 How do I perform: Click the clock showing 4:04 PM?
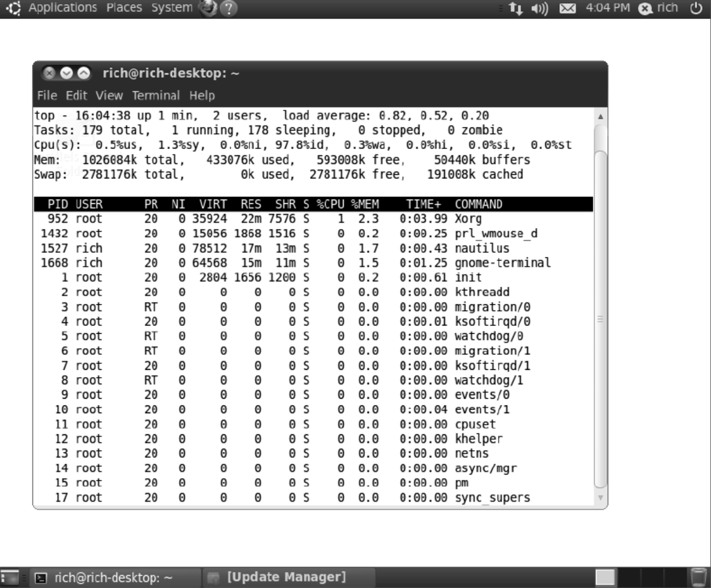608,8
